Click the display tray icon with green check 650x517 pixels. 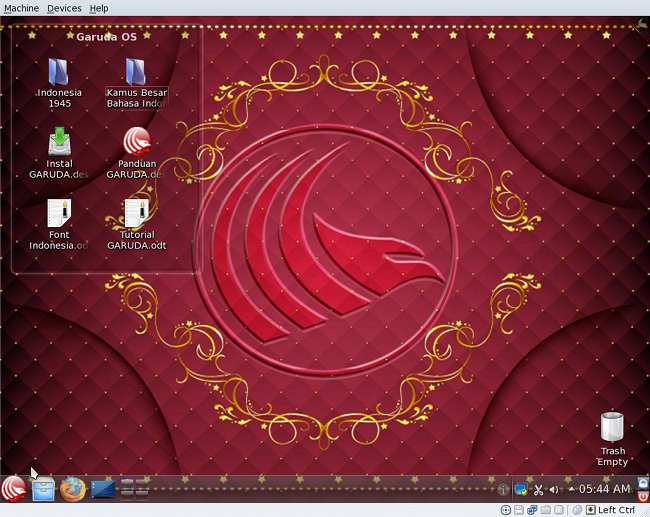coord(521,489)
